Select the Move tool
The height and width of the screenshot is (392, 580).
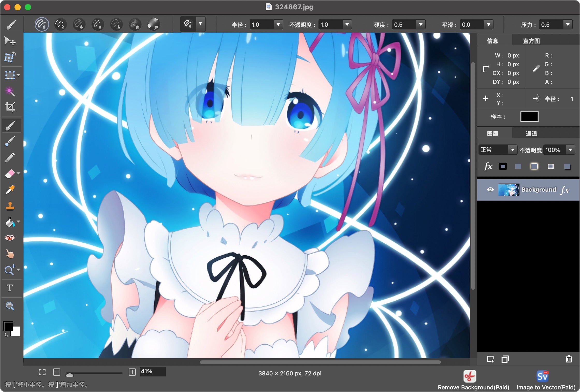(10, 41)
